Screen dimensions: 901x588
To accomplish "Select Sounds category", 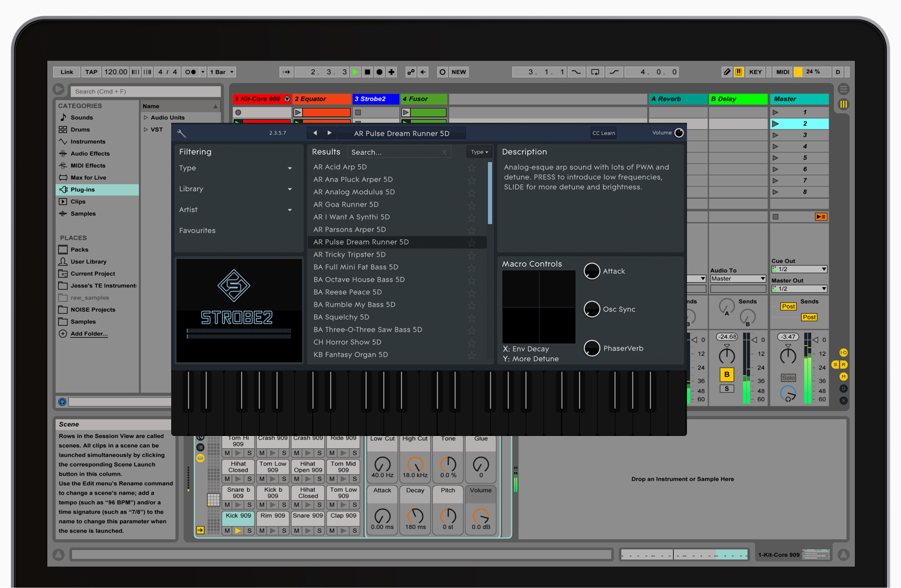I will point(82,118).
